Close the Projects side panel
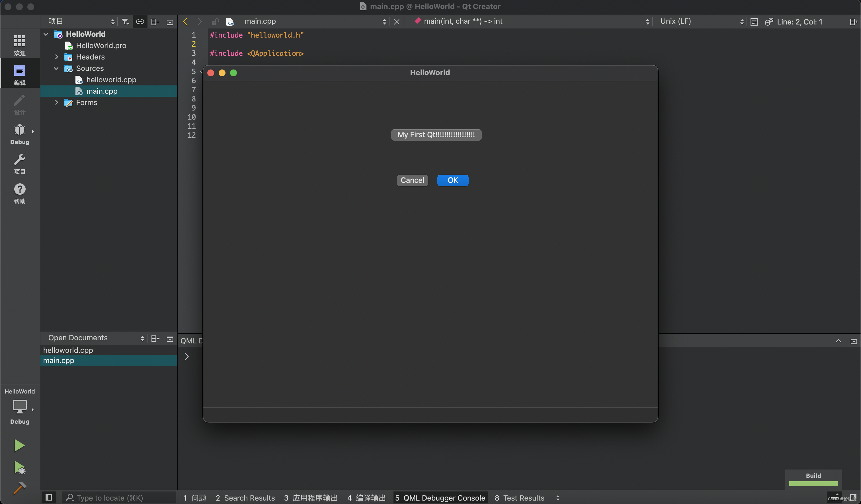The image size is (861, 504). pos(170,22)
